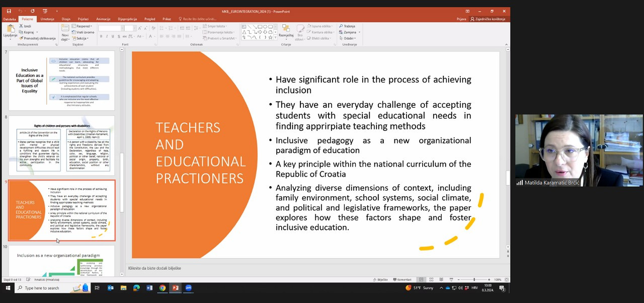The height and width of the screenshot is (303, 644).
Task: Expand the shapes gallery more arrow
Action: pyautogui.click(x=276, y=38)
